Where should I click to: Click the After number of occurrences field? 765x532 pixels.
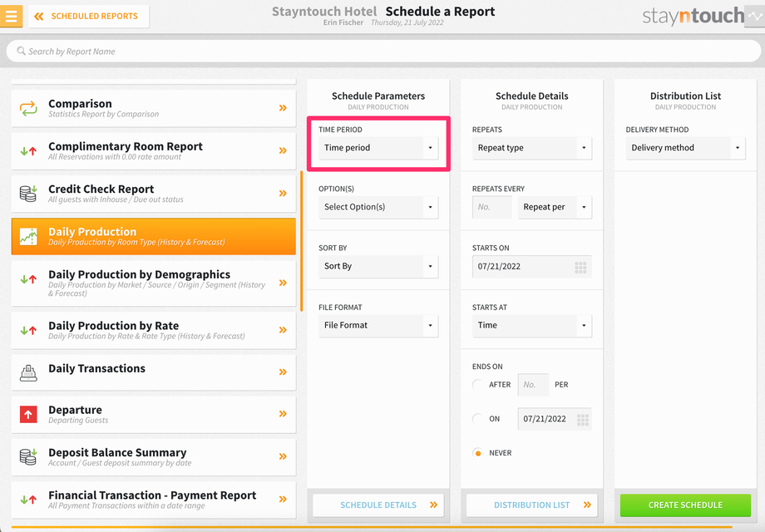click(x=533, y=385)
